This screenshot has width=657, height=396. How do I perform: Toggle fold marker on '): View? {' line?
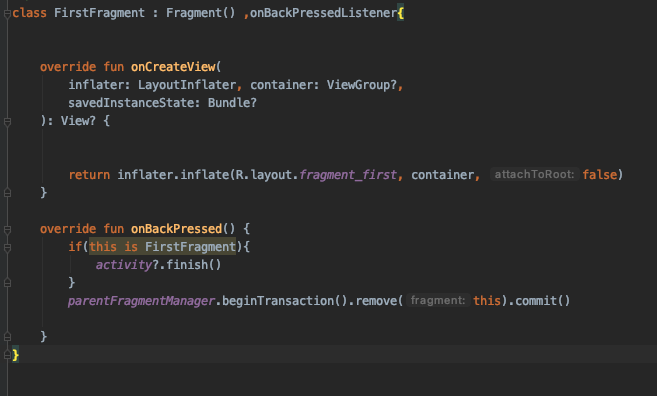point(7,122)
